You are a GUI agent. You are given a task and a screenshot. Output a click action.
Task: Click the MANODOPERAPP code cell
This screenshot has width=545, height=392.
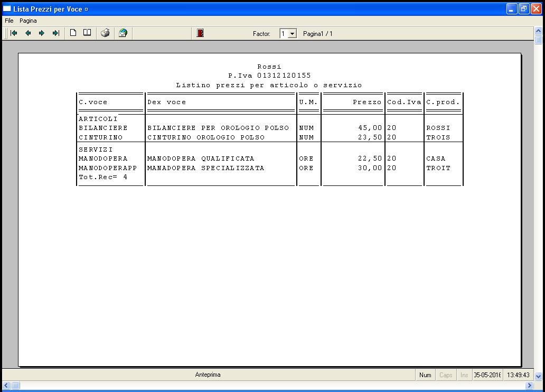click(108, 167)
